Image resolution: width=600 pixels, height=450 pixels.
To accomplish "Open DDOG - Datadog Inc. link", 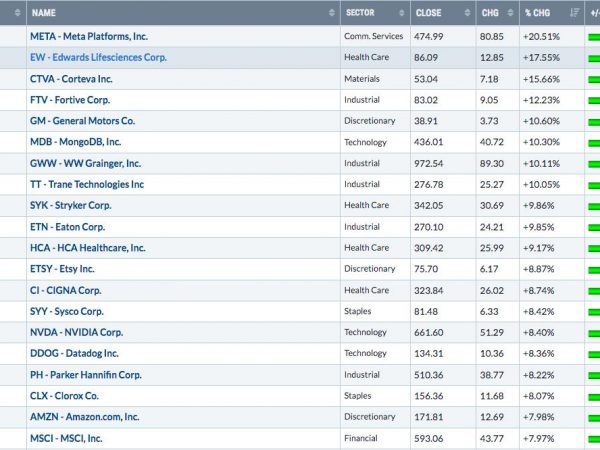I will coord(74,353).
